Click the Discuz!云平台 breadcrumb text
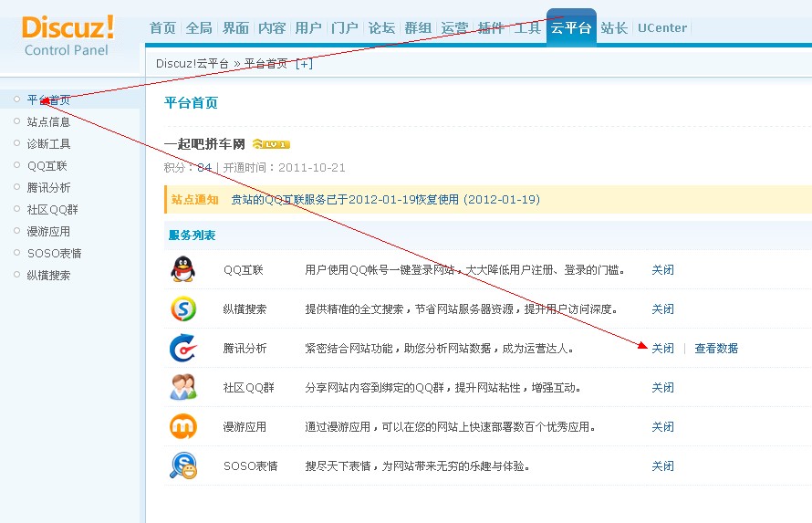The width and height of the screenshot is (812, 523). pyautogui.click(x=193, y=64)
